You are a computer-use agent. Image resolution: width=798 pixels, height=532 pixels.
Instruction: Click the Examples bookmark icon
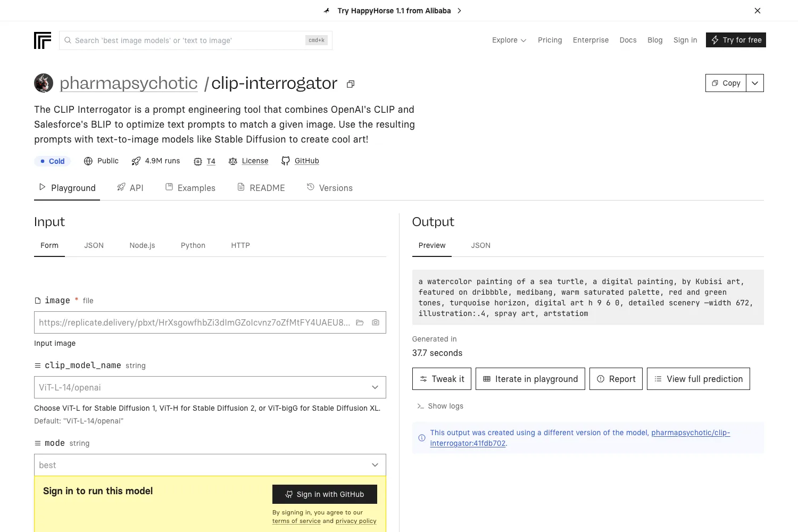coord(169,187)
